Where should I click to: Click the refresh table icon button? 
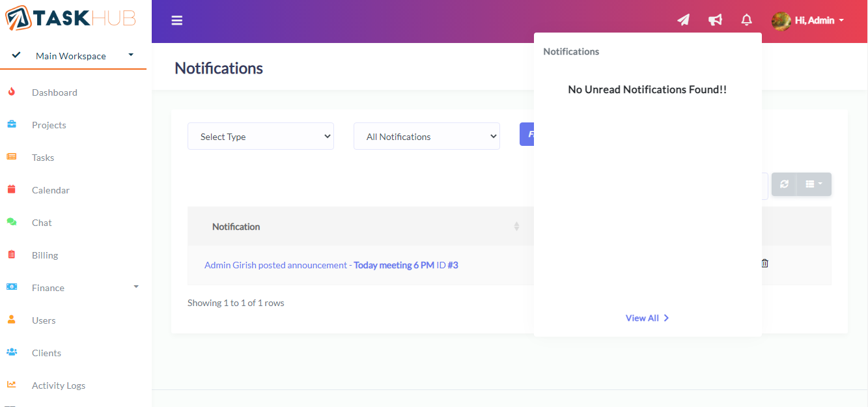coord(784,184)
